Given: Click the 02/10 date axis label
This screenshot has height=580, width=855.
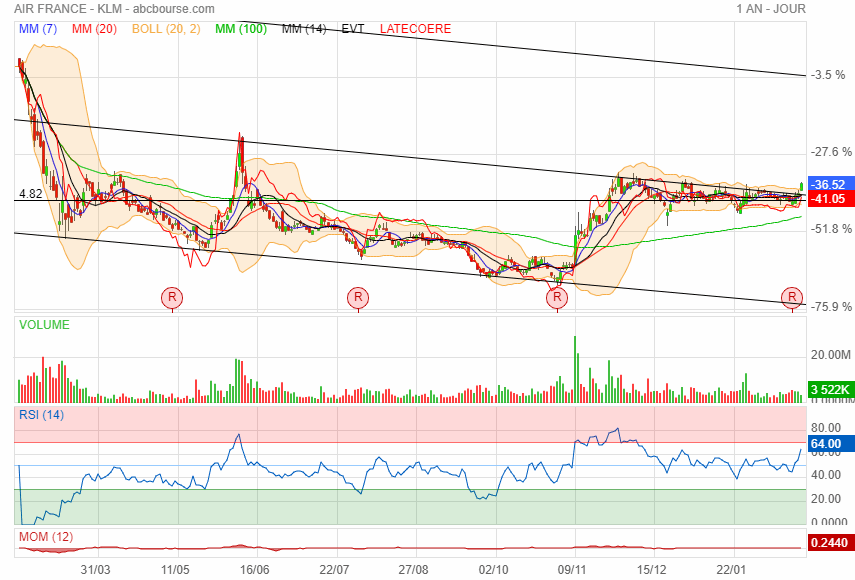Looking at the screenshot, I should click(493, 570).
